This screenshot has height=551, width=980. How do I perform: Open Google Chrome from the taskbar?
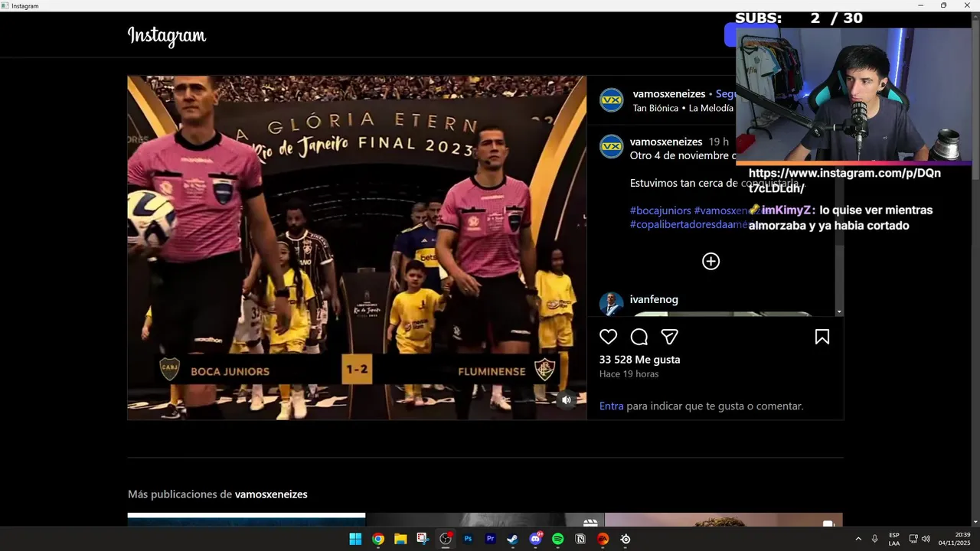(378, 539)
